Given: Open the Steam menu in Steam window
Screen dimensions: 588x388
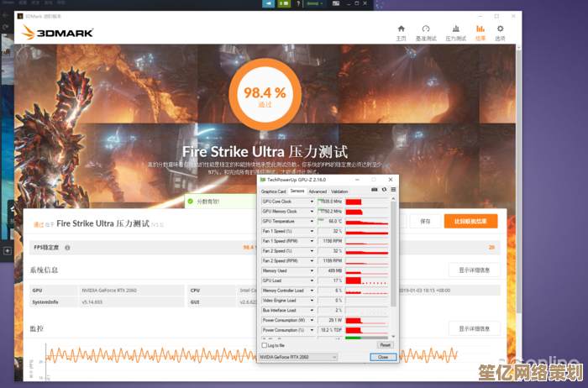Looking at the screenshot, I should pos(8,3).
